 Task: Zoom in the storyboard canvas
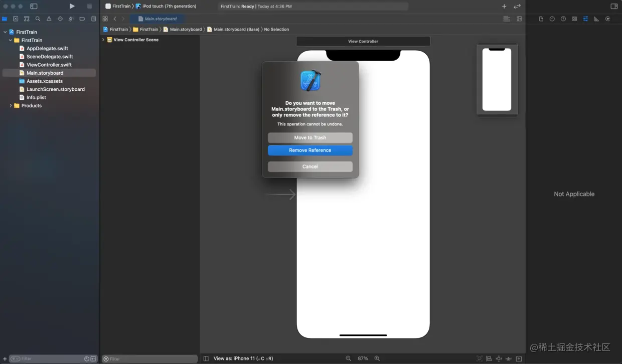(377, 358)
